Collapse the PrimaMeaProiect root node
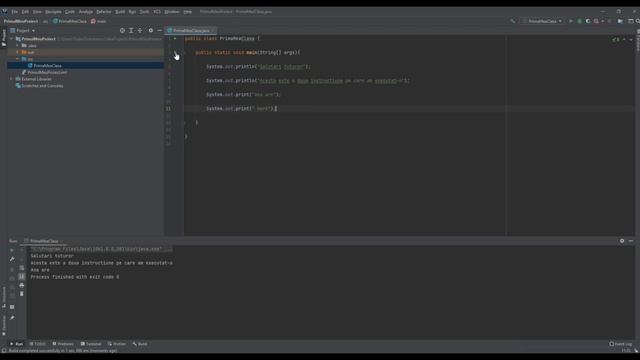This screenshot has width=640, height=360. point(12,39)
